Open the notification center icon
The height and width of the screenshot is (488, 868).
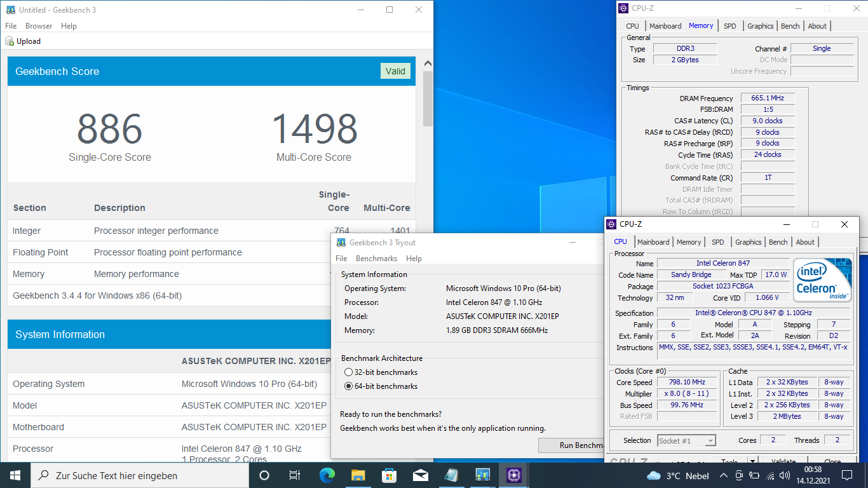846,475
